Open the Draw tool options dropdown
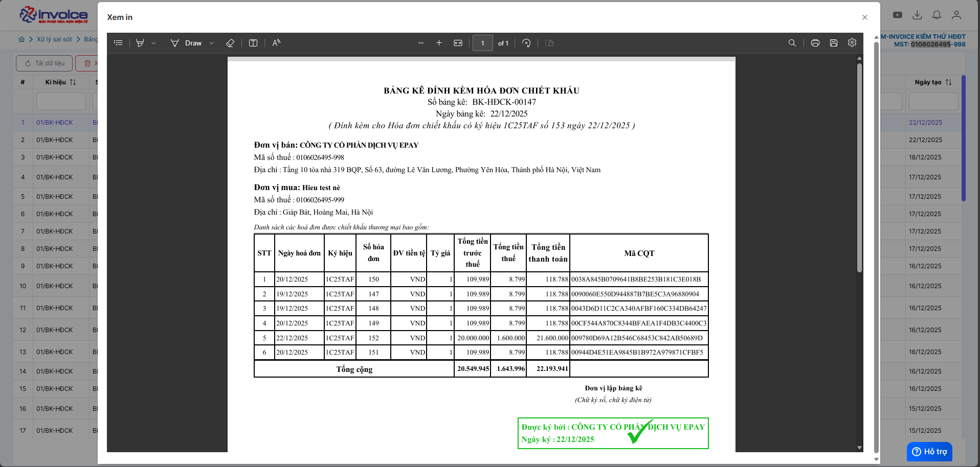Image resolution: width=980 pixels, height=467 pixels. 212,43
